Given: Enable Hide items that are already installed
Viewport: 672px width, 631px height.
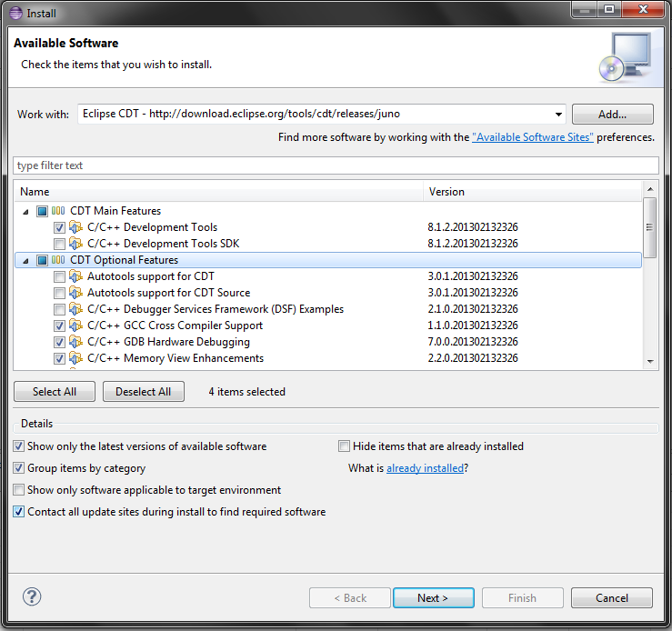Looking at the screenshot, I should click(x=344, y=446).
